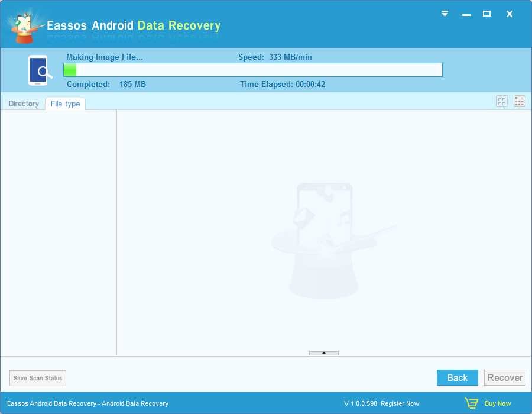Click the 'Completed: 185 MB' label
Viewport: 532px width, 414px height.
coord(106,84)
